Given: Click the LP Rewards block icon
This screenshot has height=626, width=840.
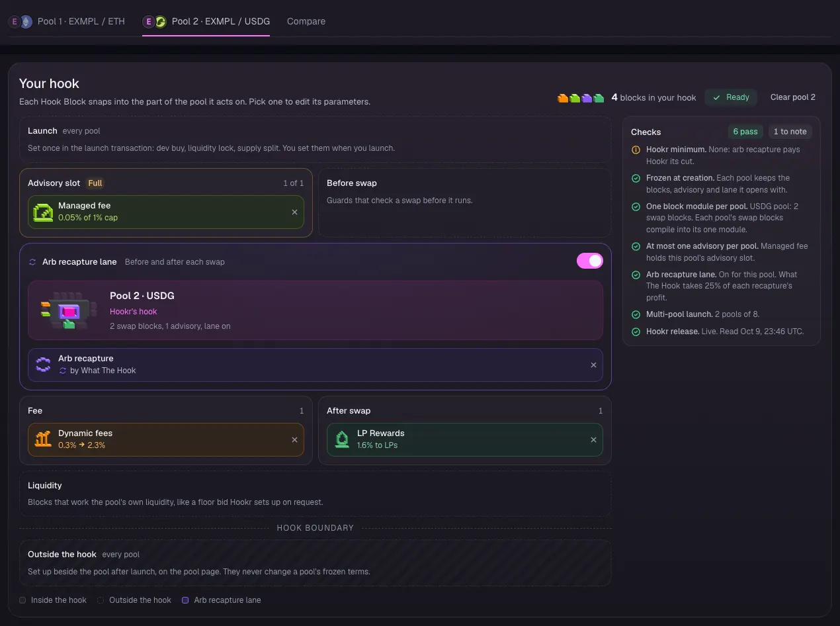Looking at the screenshot, I should (342, 439).
